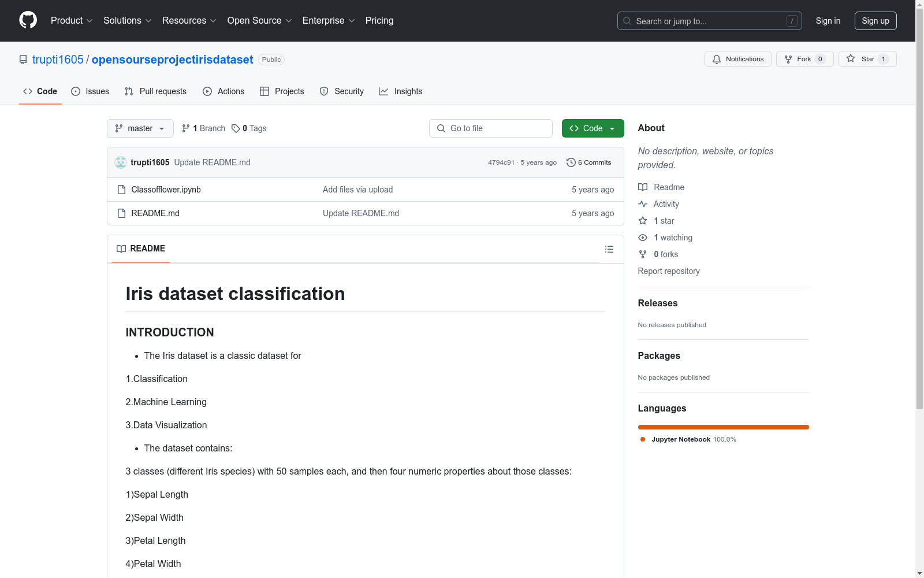The image size is (924, 578).
Task: Switch to the Actions tab
Action: point(223,91)
